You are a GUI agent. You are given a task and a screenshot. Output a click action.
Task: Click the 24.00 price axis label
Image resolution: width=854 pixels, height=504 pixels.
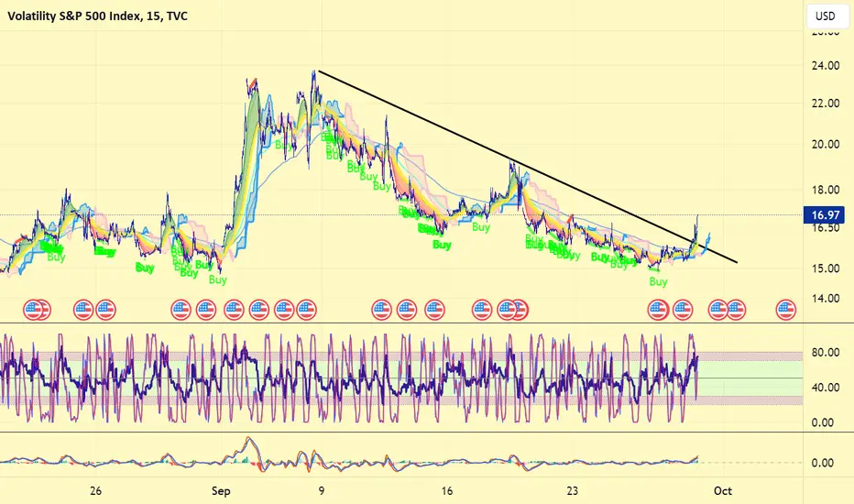(825, 66)
